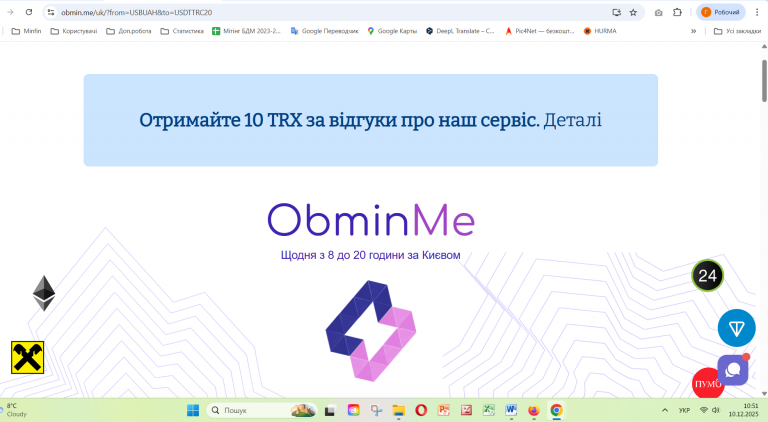Open the blue TON round icon

pyautogui.click(x=737, y=328)
